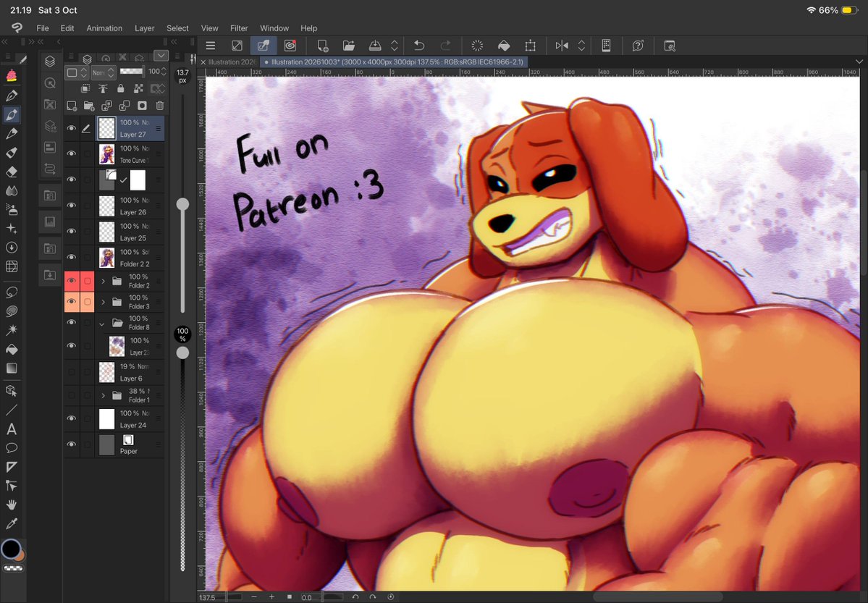Select the Gradient tool
Image resolution: width=868 pixels, height=603 pixels.
pos(12,368)
